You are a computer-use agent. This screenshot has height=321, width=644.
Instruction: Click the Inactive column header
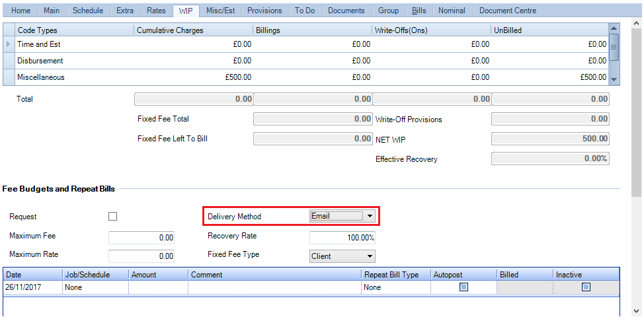pos(586,275)
